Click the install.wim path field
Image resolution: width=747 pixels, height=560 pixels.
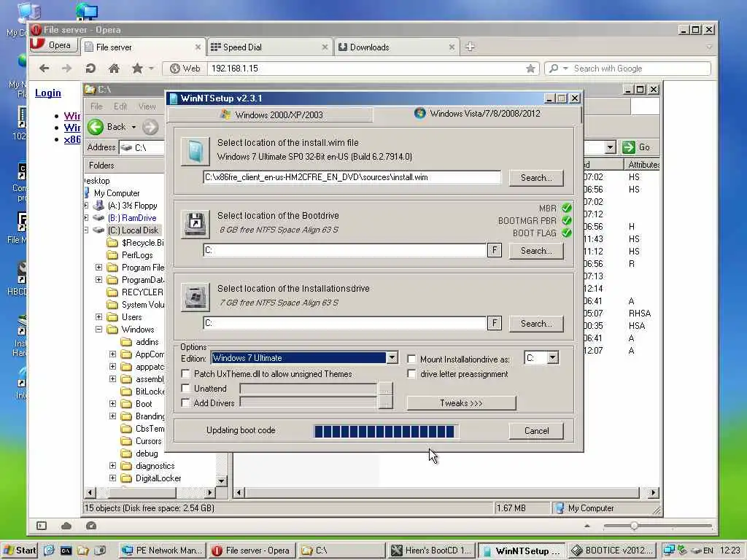click(x=352, y=177)
